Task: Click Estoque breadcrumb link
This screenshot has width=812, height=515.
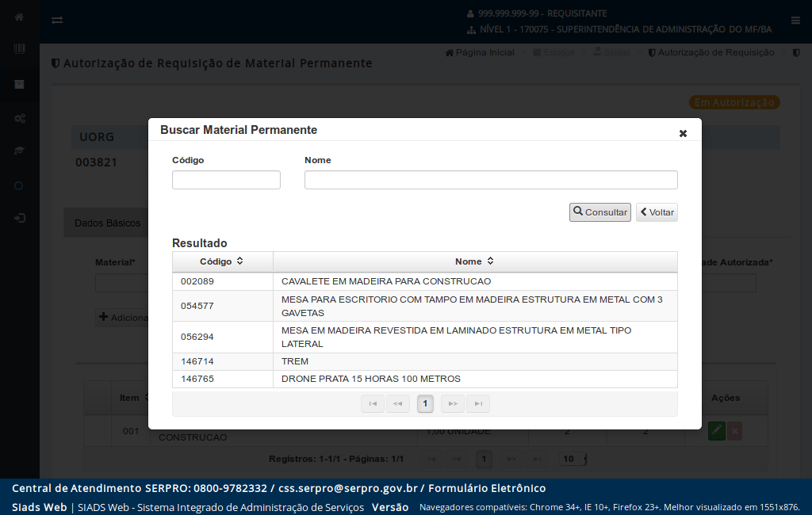Action: 554,52
